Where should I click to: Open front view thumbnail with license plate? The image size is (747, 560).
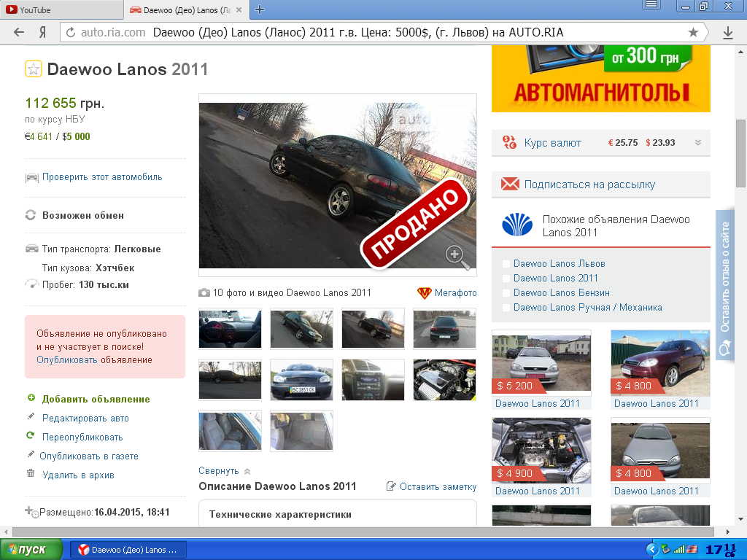pos(301,379)
